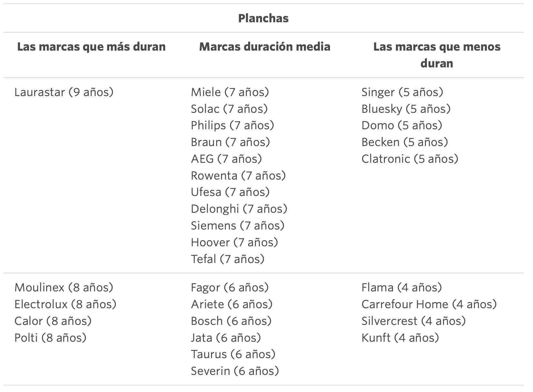Select the Miele (7 años) entry
533x392 pixels.
[230, 92]
